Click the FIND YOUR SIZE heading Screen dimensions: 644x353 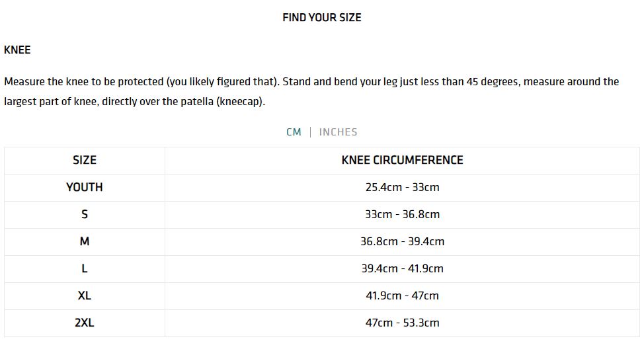coord(321,18)
